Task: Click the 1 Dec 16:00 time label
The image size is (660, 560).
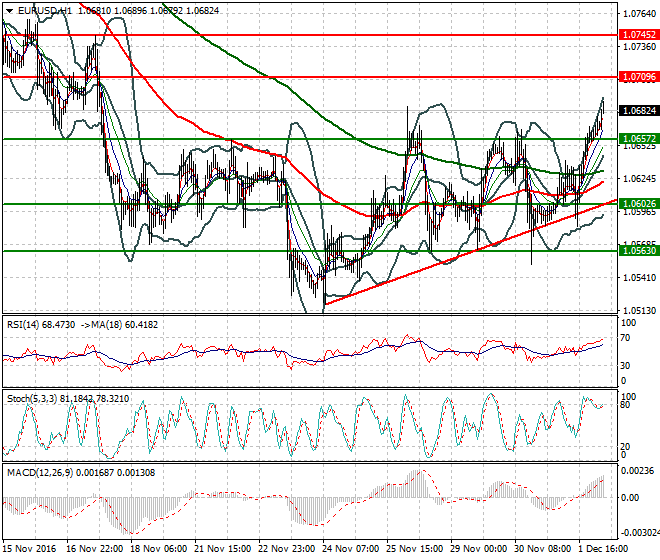Action: 603,549
